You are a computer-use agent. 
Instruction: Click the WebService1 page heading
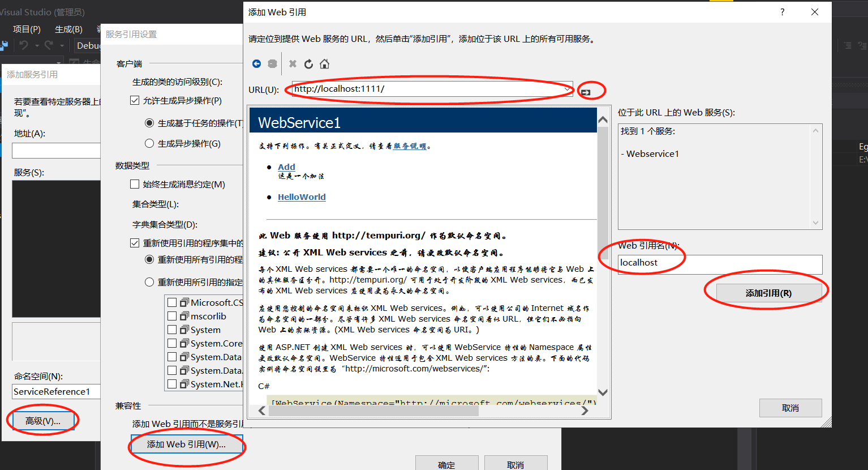(299, 122)
